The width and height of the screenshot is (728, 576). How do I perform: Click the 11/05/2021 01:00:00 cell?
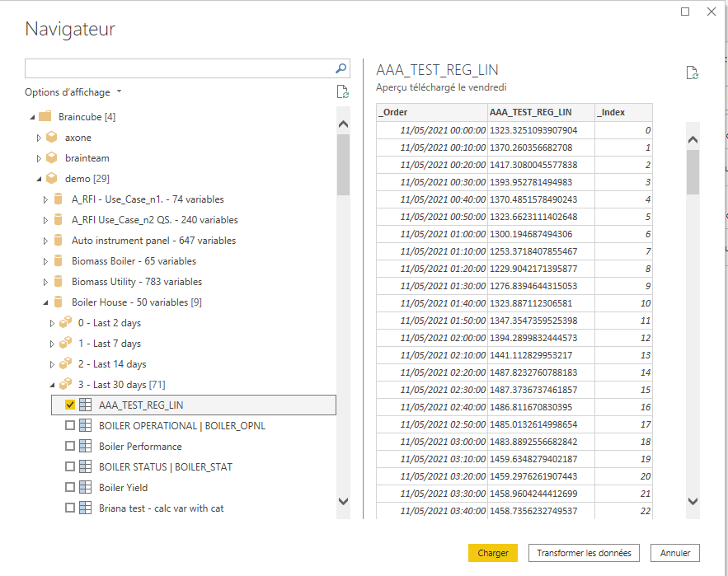coord(432,234)
